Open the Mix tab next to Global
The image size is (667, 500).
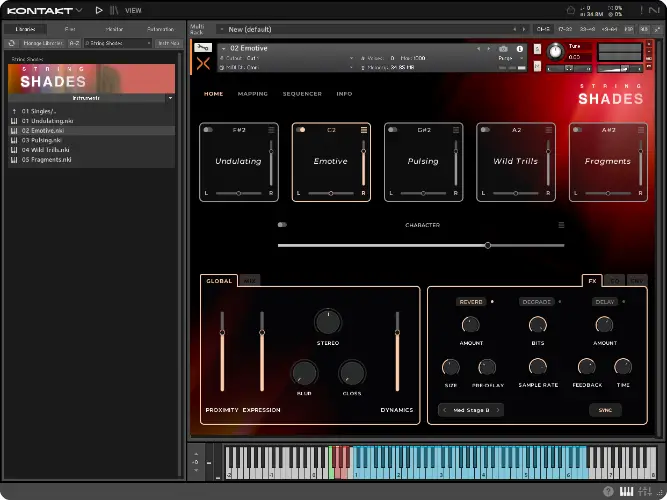tap(249, 281)
